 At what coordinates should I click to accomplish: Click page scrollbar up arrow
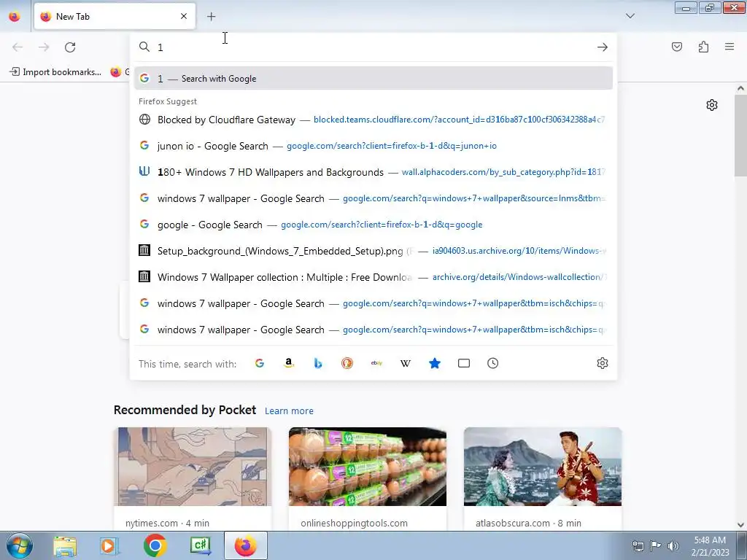(x=740, y=88)
